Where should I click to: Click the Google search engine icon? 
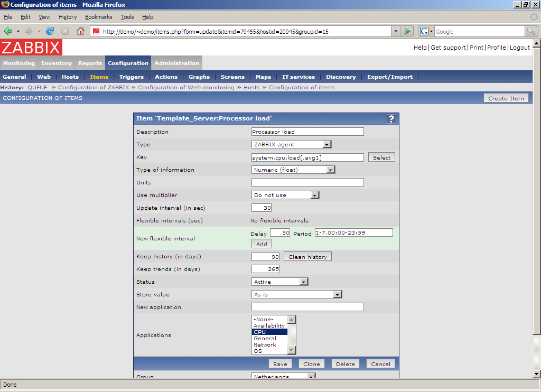click(x=424, y=31)
